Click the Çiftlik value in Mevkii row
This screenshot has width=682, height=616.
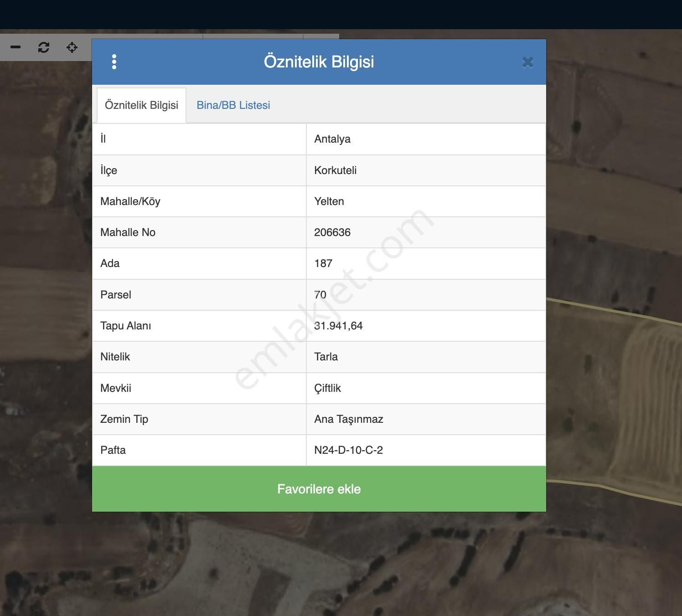click(327, 388)
